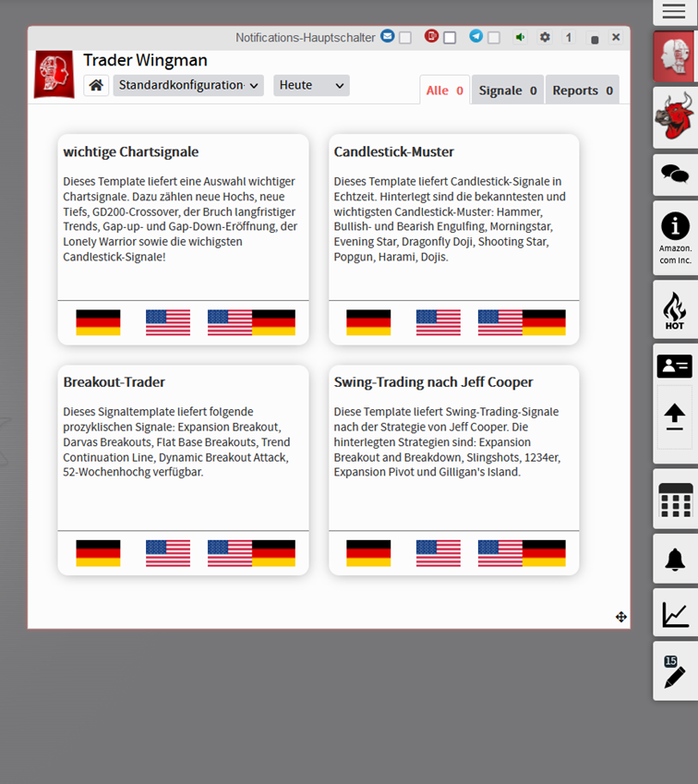This screenshot has width=698, height=784.
Task: Open the HOT flame sidebar icon
Action: click(675, 310)
